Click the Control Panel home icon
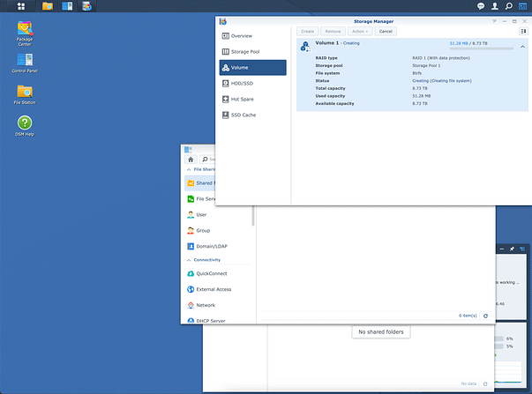 point(191,160)
